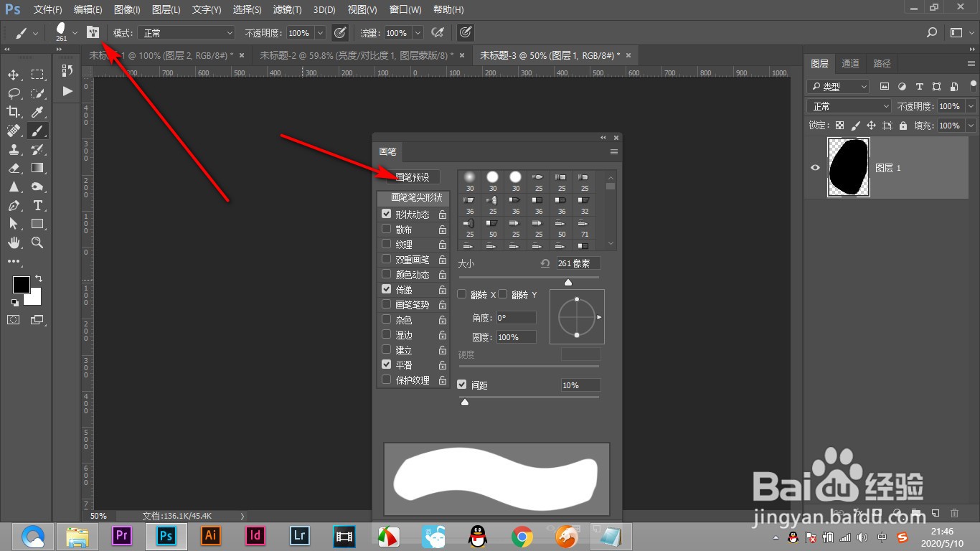Open the brush panel flyout menu
The width and height of the screenshot is (980, 551).
pos(614,152)
